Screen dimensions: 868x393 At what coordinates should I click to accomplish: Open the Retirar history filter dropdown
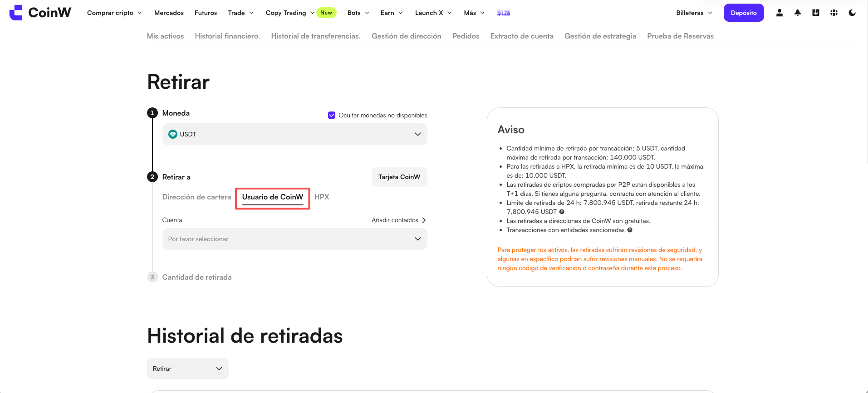(x=188, y=369)
